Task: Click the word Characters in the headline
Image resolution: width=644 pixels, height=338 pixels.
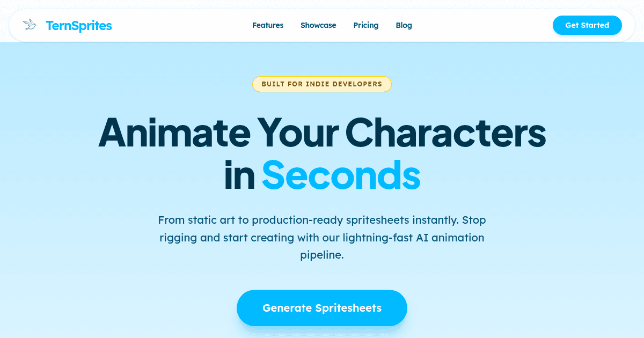Action: pyautogui.click(x=445, y=132)
